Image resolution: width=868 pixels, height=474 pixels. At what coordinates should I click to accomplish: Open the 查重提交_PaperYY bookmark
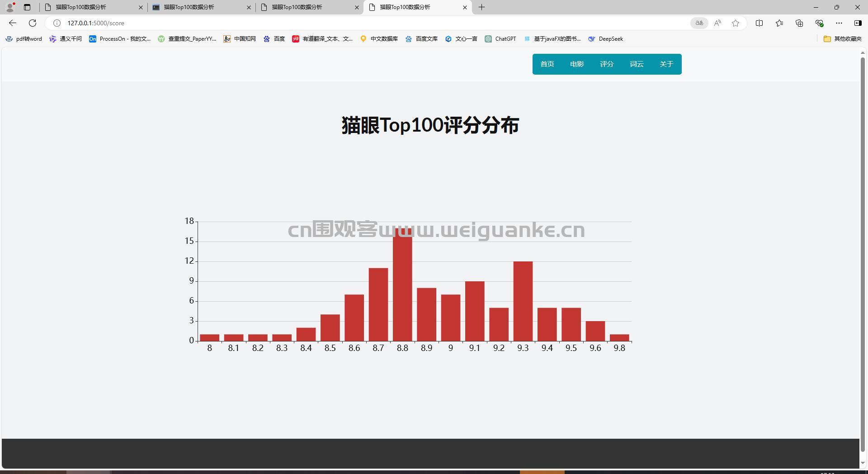coord(187,39)
